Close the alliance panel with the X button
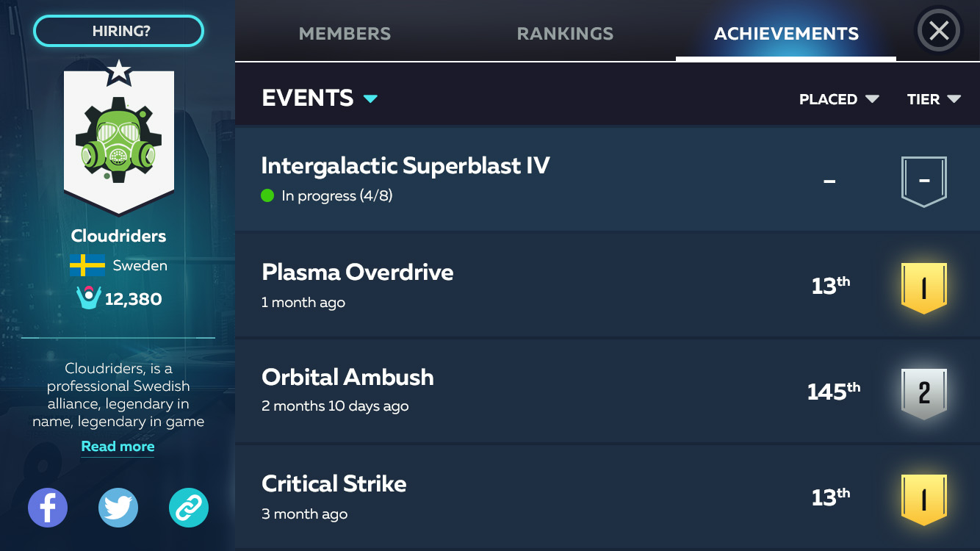Screen dimensions: 980x551 [939, 31]
